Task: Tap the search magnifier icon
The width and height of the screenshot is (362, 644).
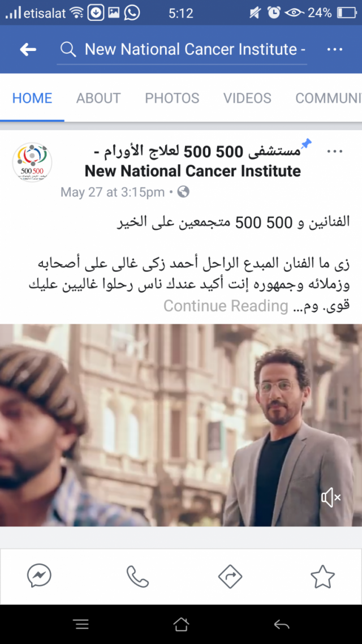Action: point(68,50)
